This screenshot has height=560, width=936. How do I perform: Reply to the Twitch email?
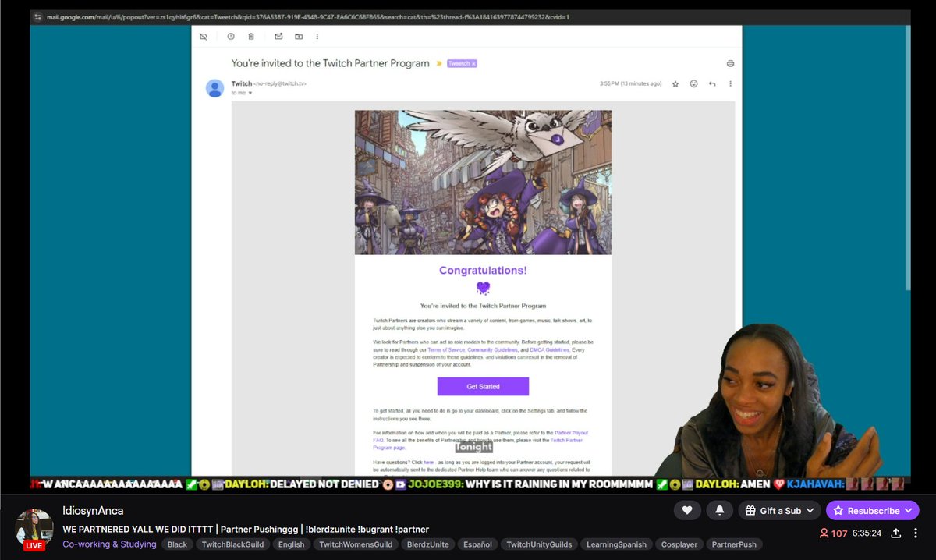click(x=712, y=83)
